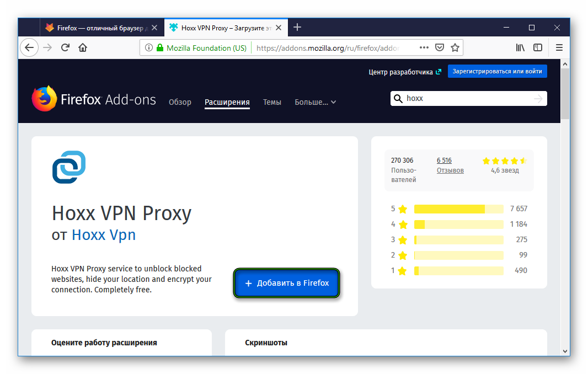The width and height of the screenshot is (588, 374).
Task: Open page actions three-dot menu
Action: click(x=424, y=47)
